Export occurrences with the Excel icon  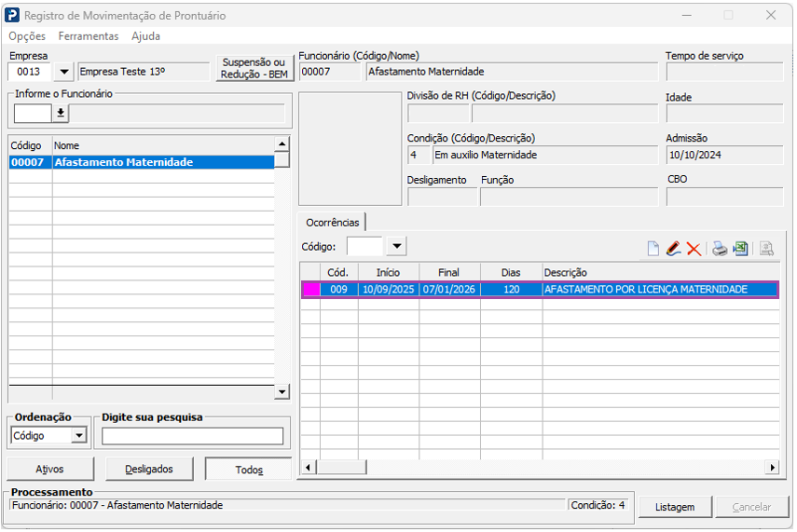pyautogui.click(x=740, y=249)
